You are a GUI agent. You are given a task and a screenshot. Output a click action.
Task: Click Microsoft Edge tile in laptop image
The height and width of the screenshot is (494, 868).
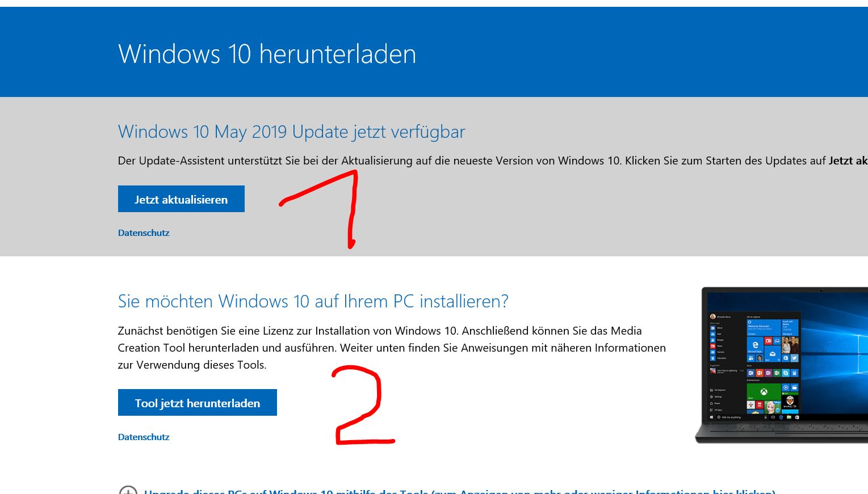[x=755, y=345]
